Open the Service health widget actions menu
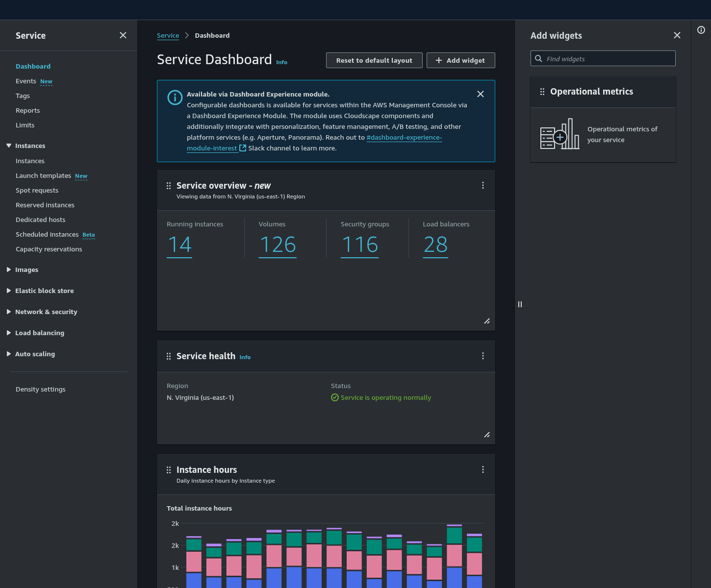Screen dimensions: 711x588 coord(482,356)
